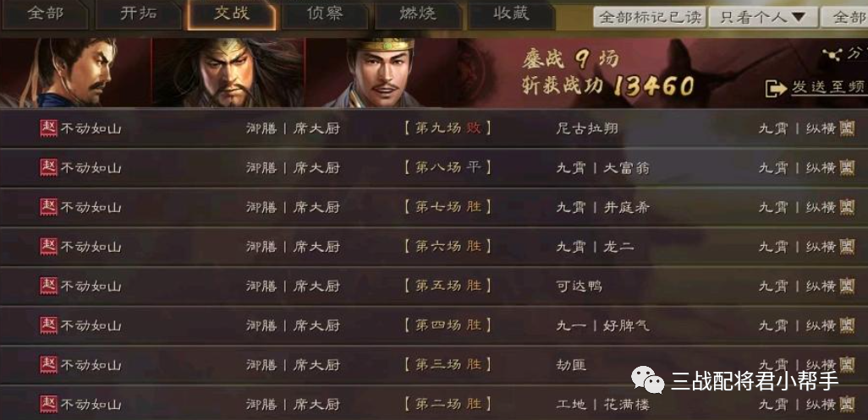The width and height of the screenshot is (868, 420).
Task: Open the 只看个人 dropdown
Action: (x=763, y=17)
